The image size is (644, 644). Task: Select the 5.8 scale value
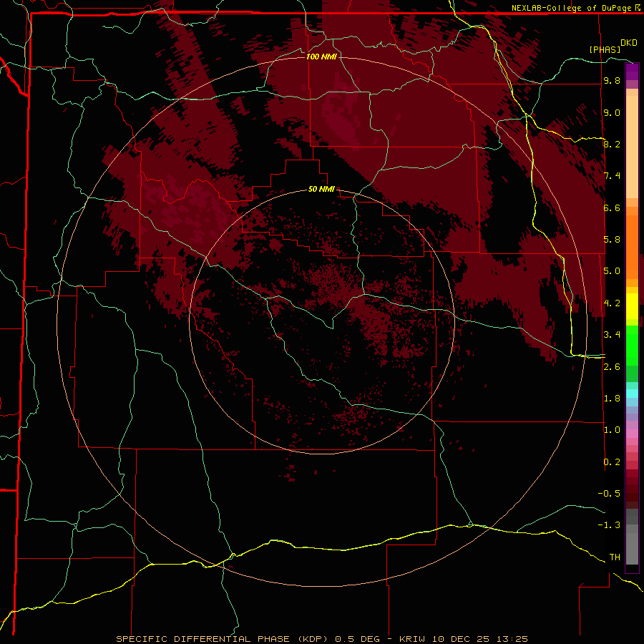click(612, 240)
